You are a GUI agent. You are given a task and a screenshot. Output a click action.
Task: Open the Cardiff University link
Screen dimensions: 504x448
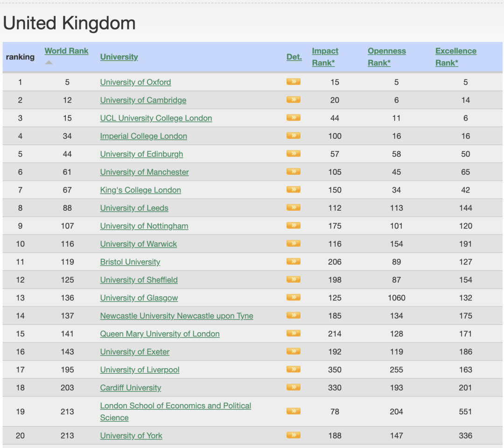pos(131,388)
